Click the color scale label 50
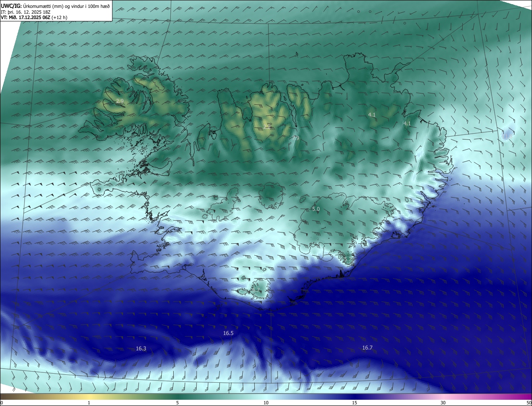532x406 pixels. point(529,403)
